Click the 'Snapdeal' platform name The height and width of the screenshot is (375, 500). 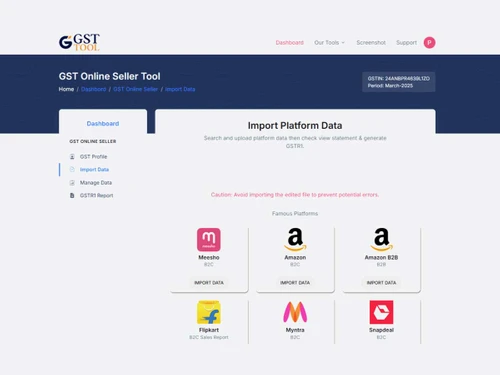click(x=381, y=330)
